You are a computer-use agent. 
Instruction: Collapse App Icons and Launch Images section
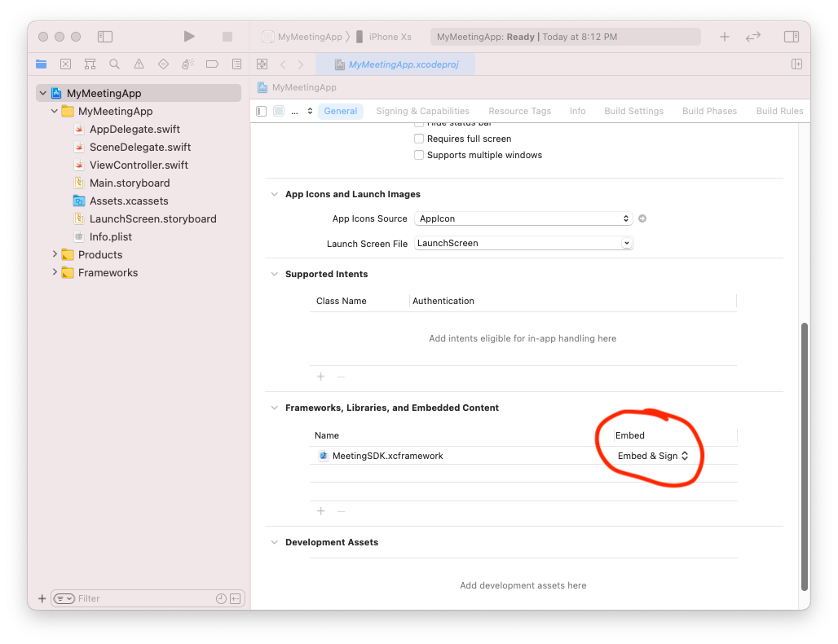pyautogui.click(x=274, y=194)
